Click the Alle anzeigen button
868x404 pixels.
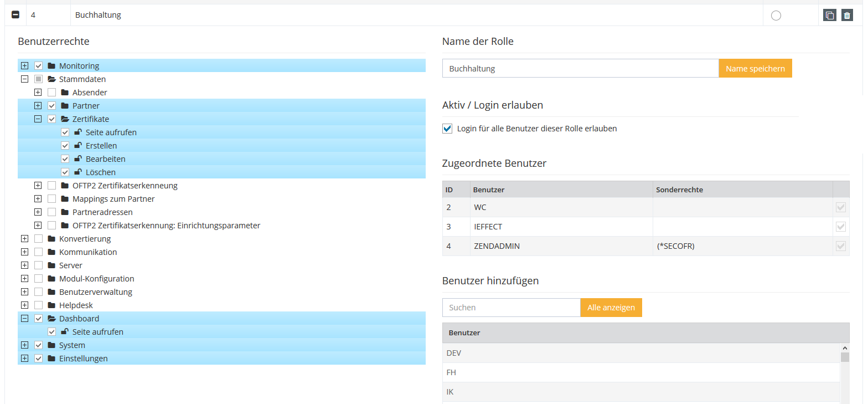pos(611,308)
